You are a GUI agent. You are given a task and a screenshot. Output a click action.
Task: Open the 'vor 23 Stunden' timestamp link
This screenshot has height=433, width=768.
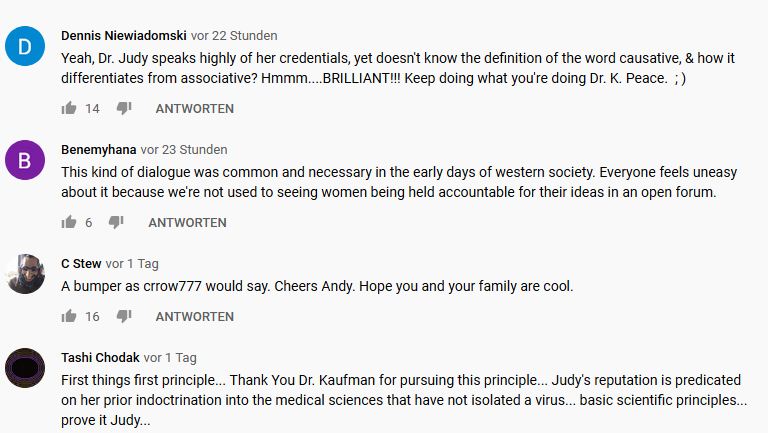[x=184, y=150]
